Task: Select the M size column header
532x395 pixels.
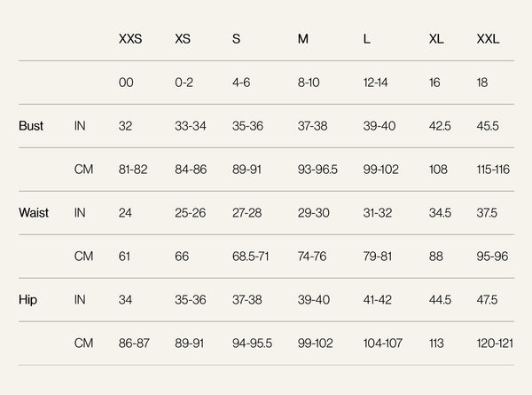Action: (x=303, y=39)
